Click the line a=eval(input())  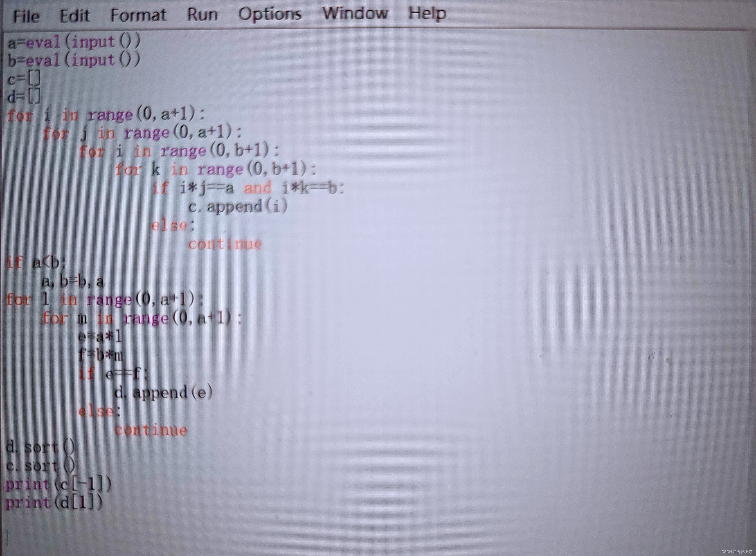(74, 43)
